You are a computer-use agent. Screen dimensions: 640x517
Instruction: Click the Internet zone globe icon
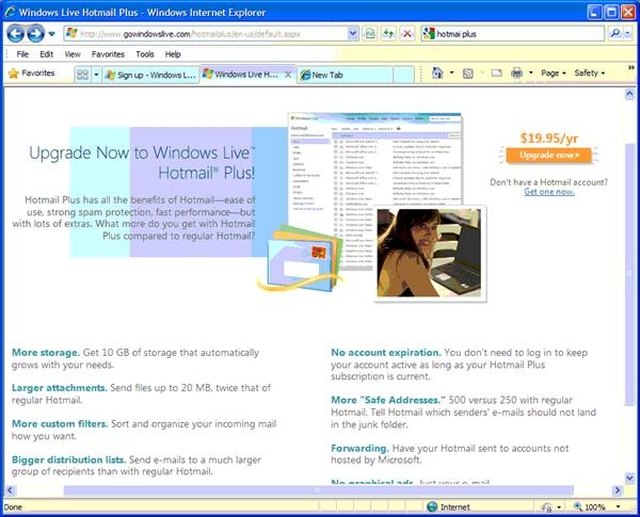coord(432,507)
